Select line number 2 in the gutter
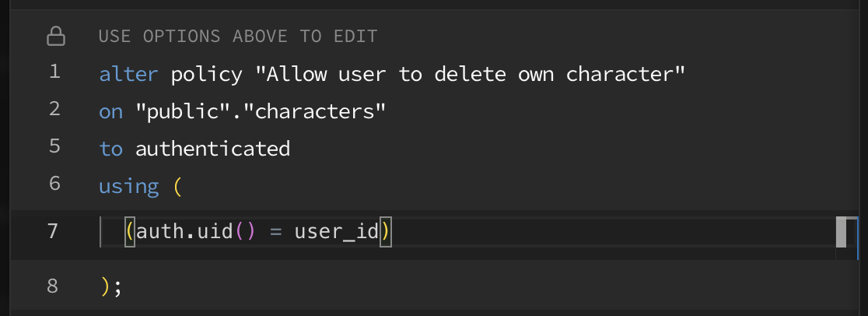868x316 pixels. [54, 110]
